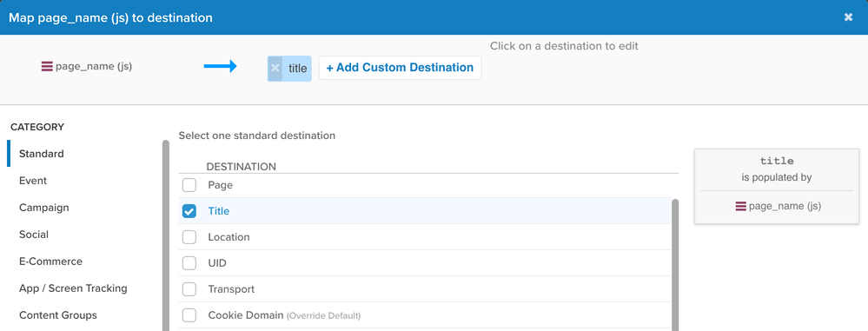Check the Transport destination checkbox
The width and height of the screenshot is (868, 331).
click(189, 289)
